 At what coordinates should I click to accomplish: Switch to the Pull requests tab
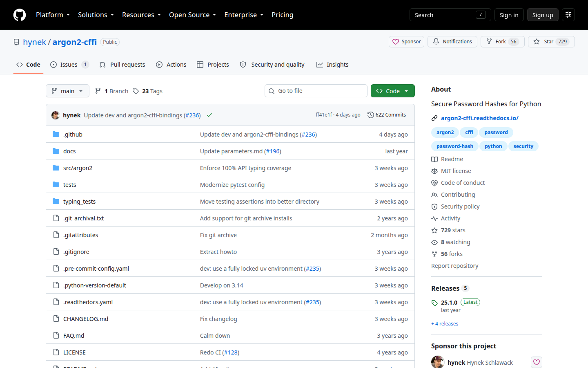122,65
